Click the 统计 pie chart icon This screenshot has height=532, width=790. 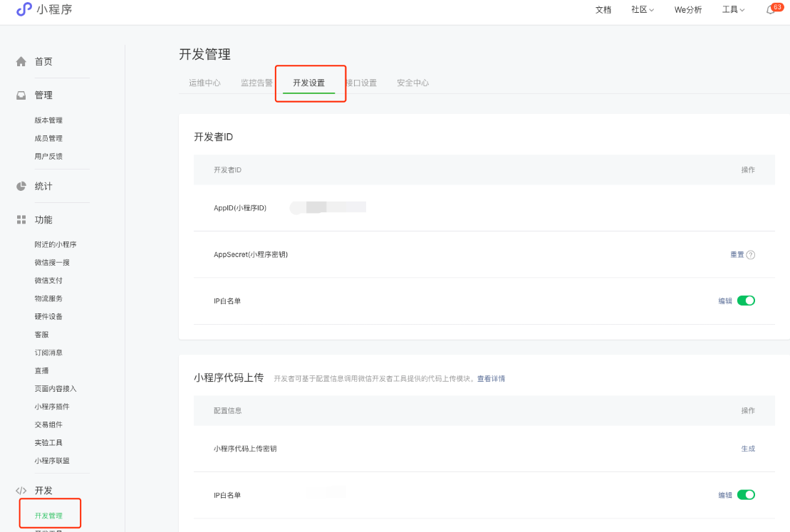point(21,187)
